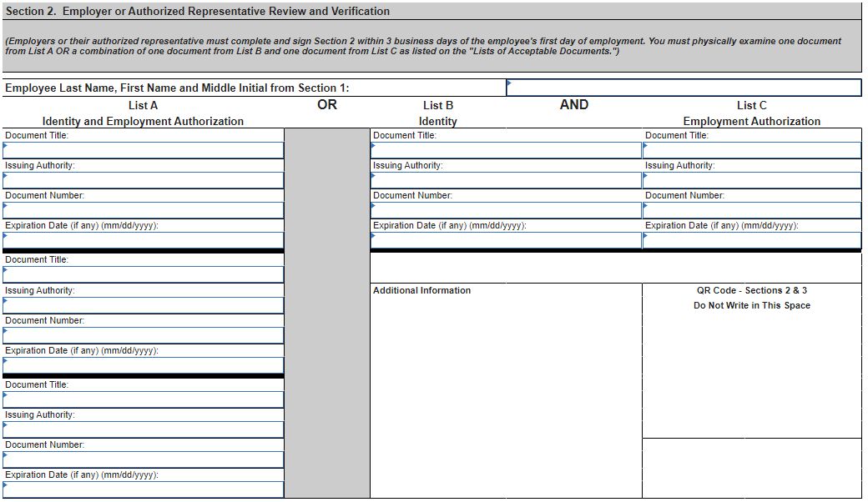868x502 pixels.
Task: Click the third List A Document Number field
Action: click(x=142, y=459)
